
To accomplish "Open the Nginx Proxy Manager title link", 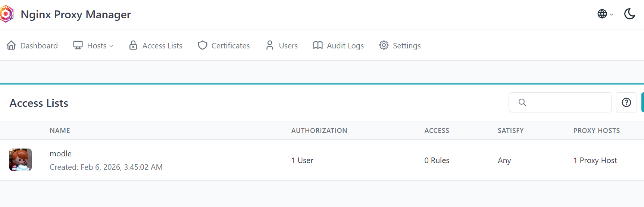I will point(76,15).
